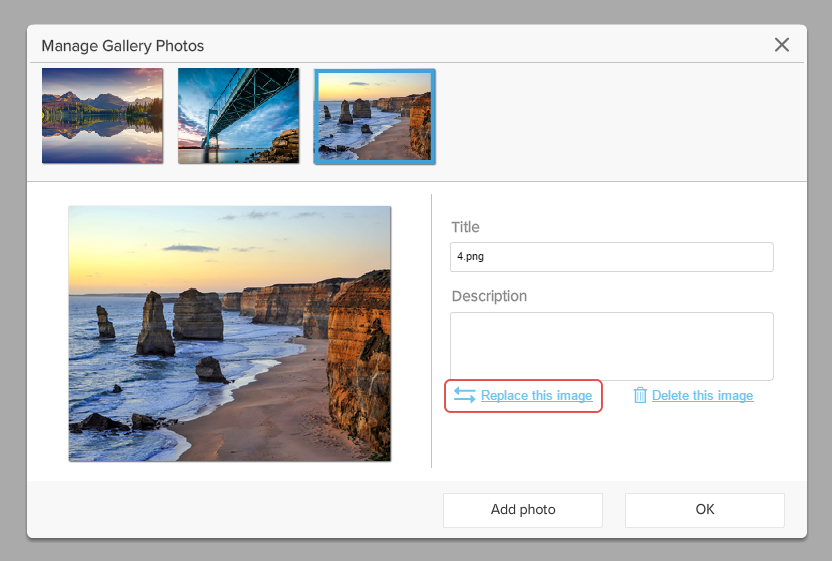Click the Title label text
Viewport: 832px width, 561px height.
coord(465,227)
